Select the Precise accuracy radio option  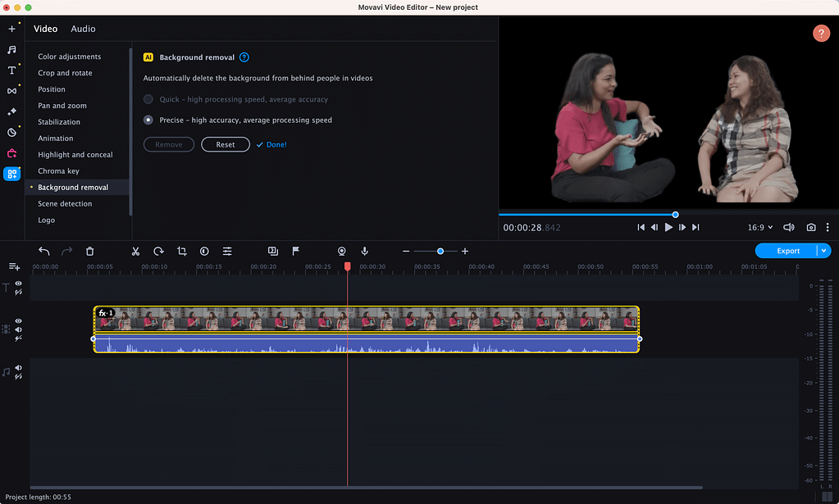click(148, 120)
